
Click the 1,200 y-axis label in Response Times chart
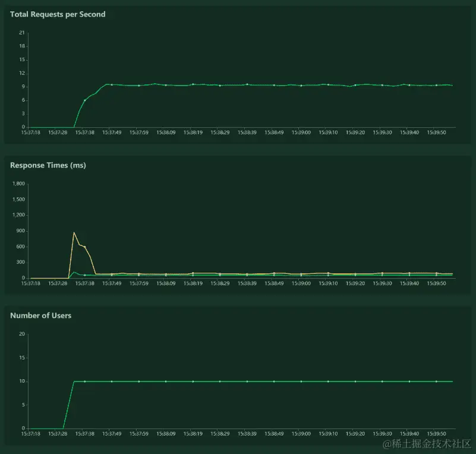click(x=18, y=215)
